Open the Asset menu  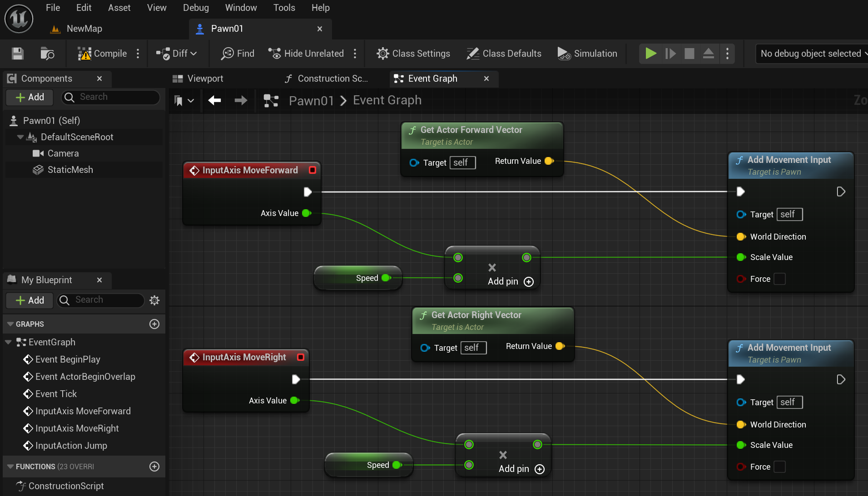119,8
